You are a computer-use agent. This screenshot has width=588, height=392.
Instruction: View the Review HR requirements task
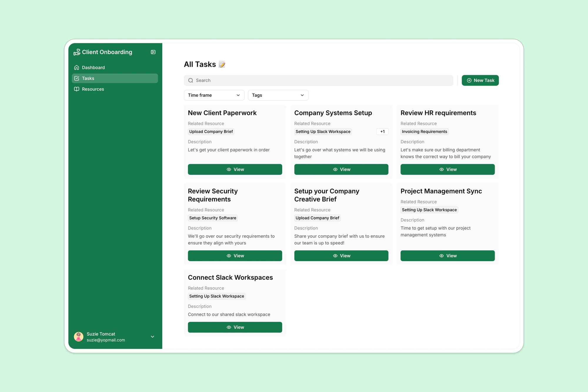point(447,169)
